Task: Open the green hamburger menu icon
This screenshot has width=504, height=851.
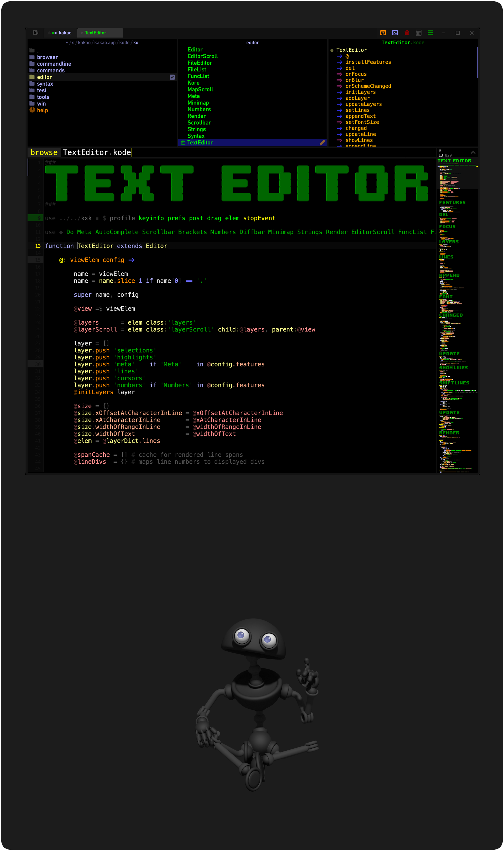Action: [x=430, y=33]
